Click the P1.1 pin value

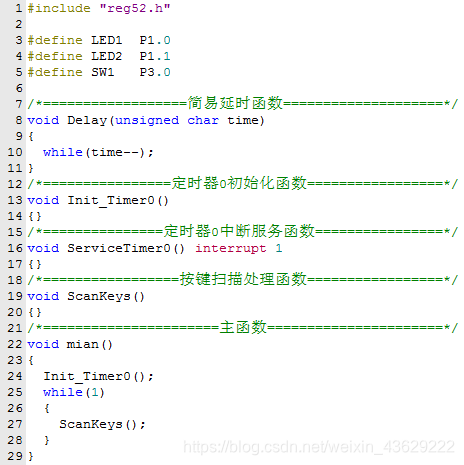pyautogui.click(x=155, y=56)
